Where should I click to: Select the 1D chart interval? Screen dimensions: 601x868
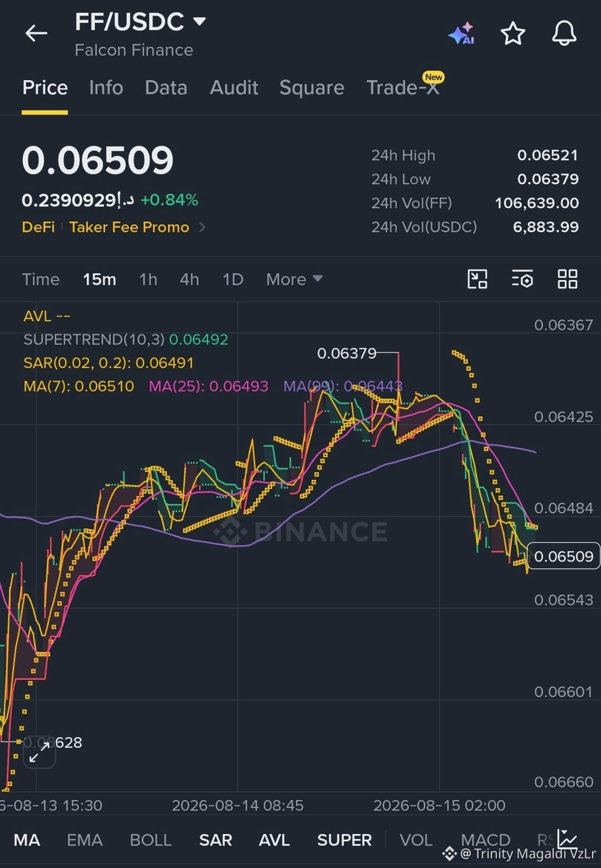point(233,279)
